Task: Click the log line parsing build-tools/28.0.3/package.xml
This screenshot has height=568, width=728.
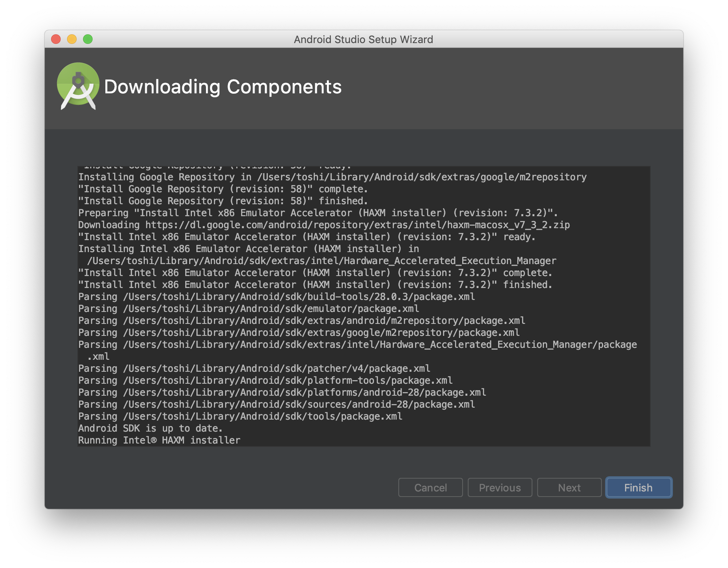Action: point(277,297)
